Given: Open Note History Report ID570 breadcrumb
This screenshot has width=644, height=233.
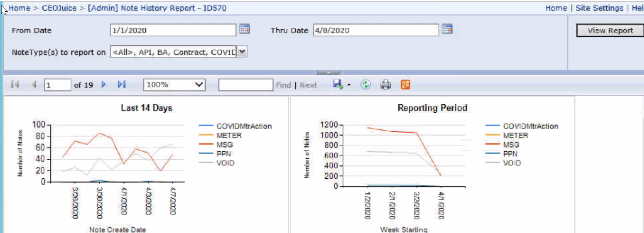Looking at the screenshot, I should 157,8.
